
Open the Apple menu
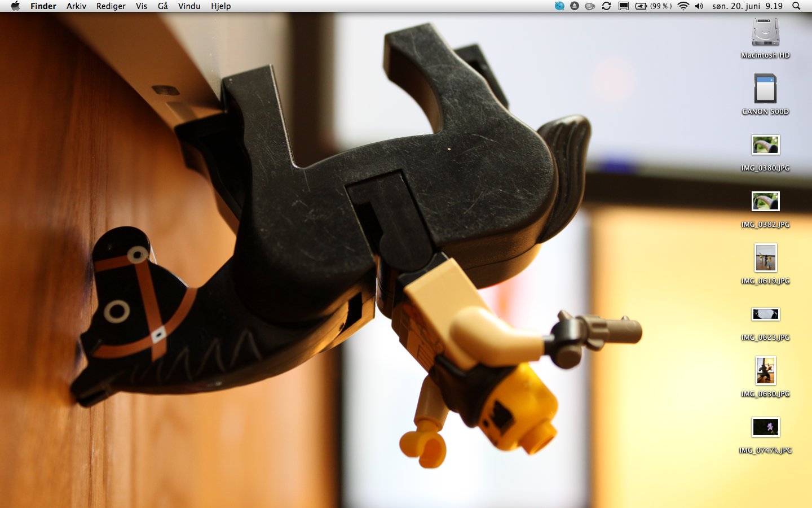click(x=15, y=6)
